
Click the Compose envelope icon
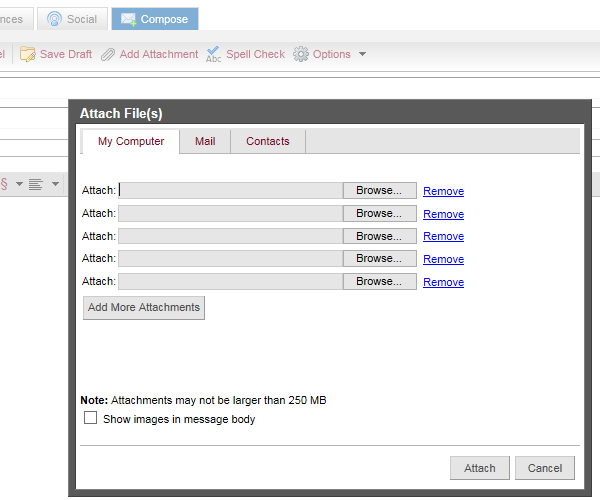coord(129,19)
